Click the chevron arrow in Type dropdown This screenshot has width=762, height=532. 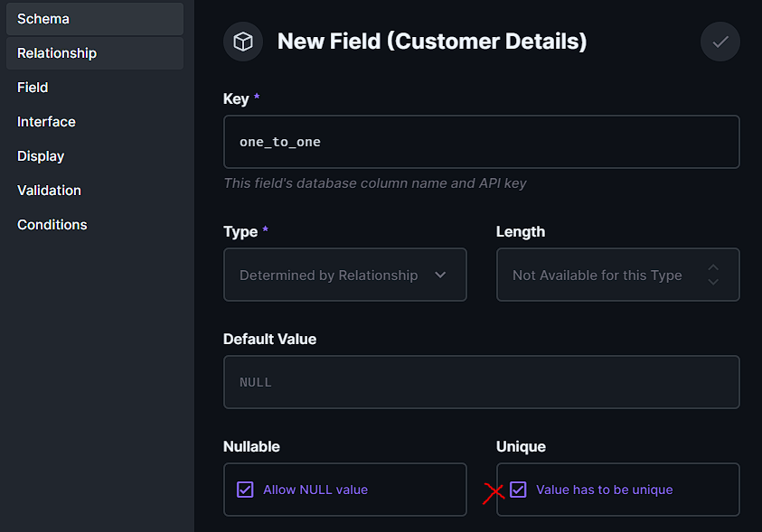click(440, 275)
